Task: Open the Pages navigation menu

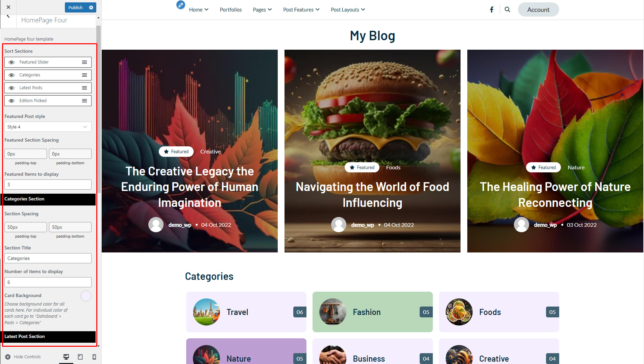Action: point(262,9)
